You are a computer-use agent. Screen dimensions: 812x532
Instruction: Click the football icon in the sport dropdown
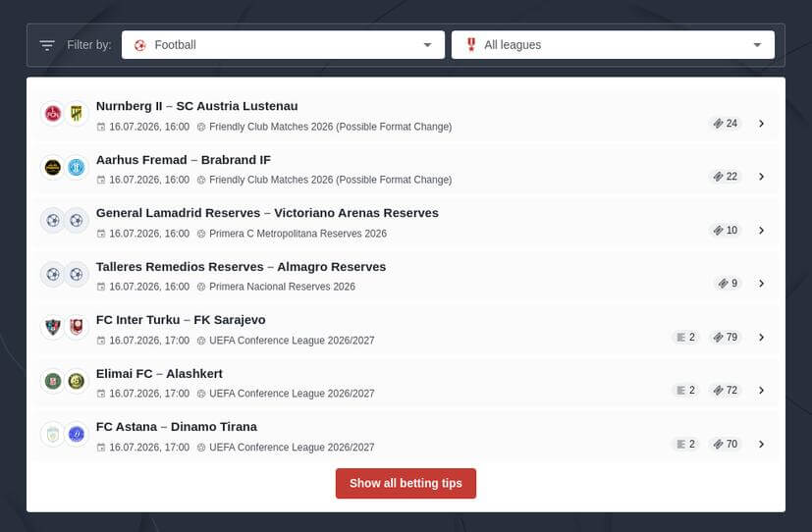click(x=139, y=45)
